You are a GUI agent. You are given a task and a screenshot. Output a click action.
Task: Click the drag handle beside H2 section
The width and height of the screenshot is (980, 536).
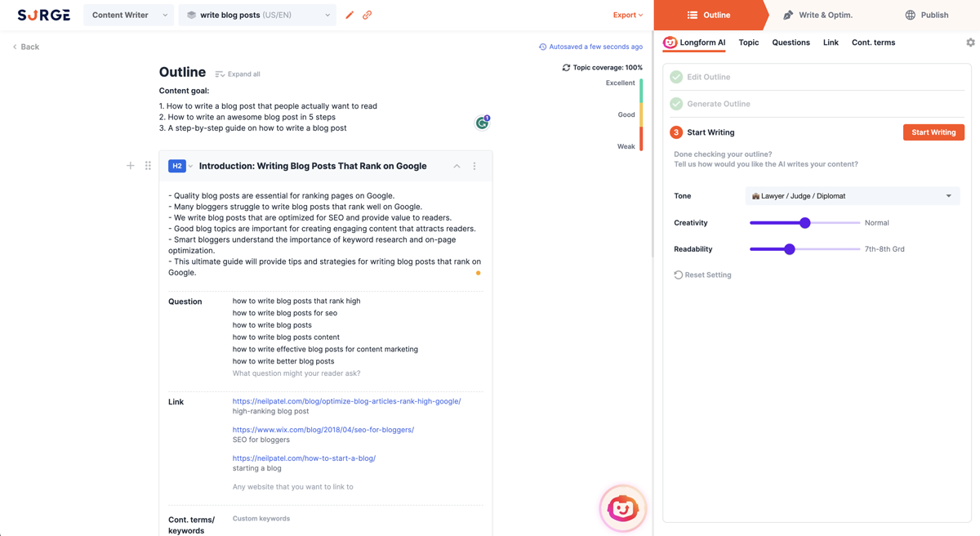148,166
